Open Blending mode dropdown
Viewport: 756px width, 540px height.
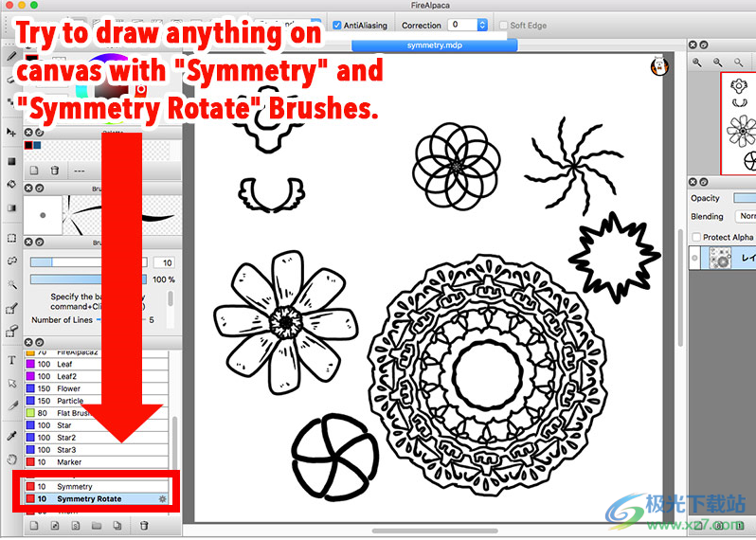point(746,217)
